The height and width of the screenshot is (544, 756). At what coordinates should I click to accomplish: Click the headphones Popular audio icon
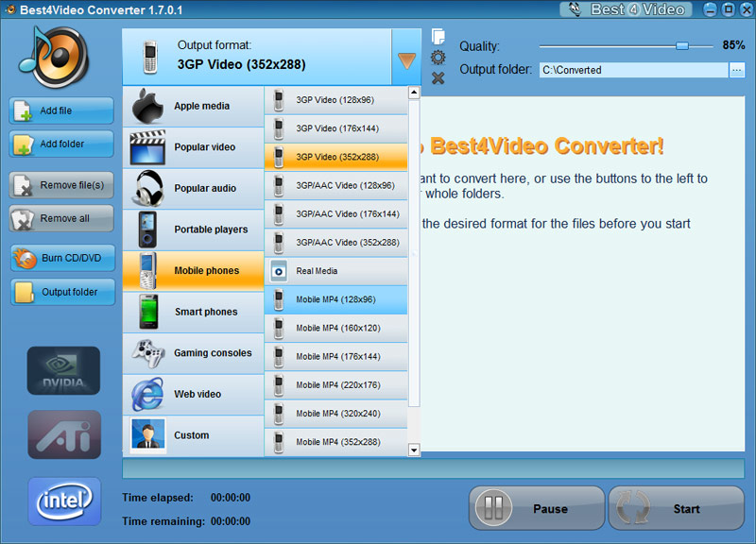[x=148, y=188]
